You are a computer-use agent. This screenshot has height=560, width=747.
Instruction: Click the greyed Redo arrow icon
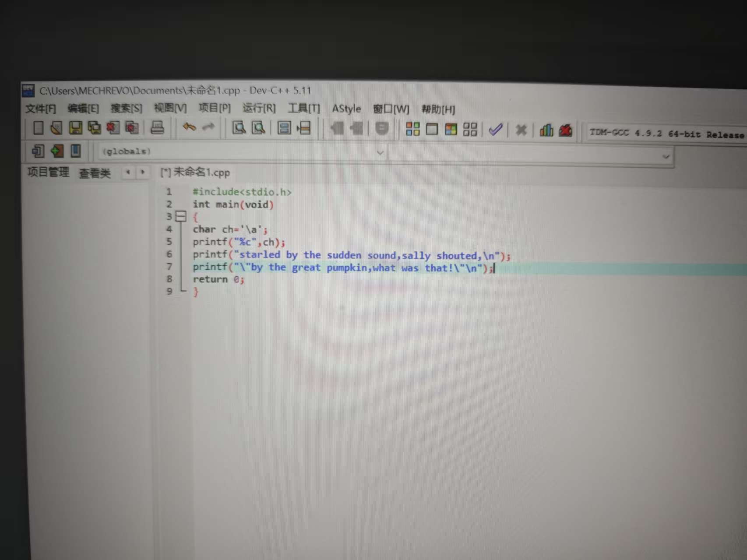click(208, 127)
